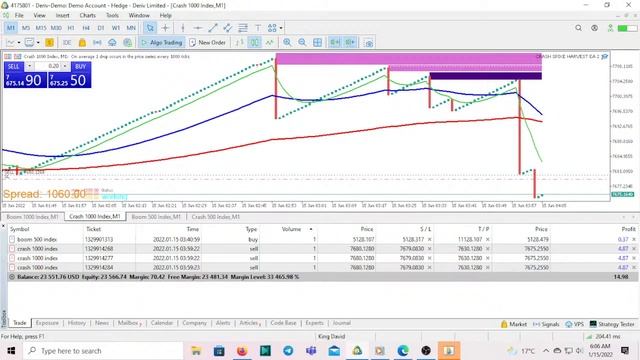Open the cloud VPS toolbar icon
The image size is (640, 360).
(112, 42)
